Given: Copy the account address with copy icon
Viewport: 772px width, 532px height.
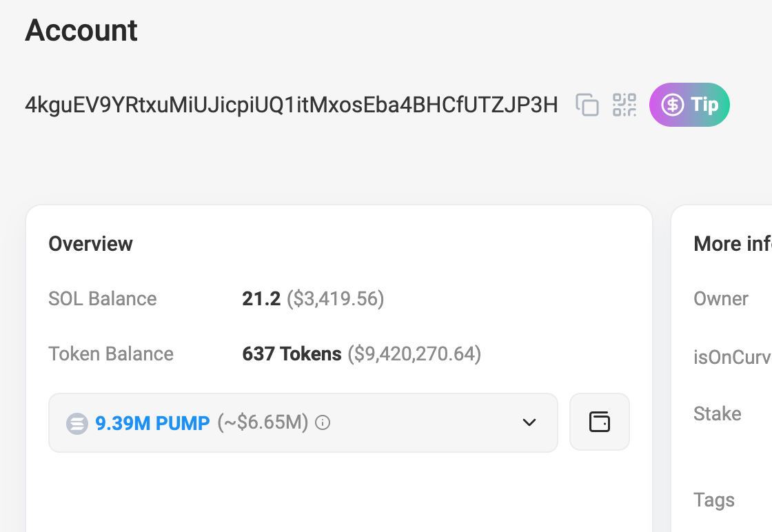Looking at the screenshot, I should coord(587,105).
